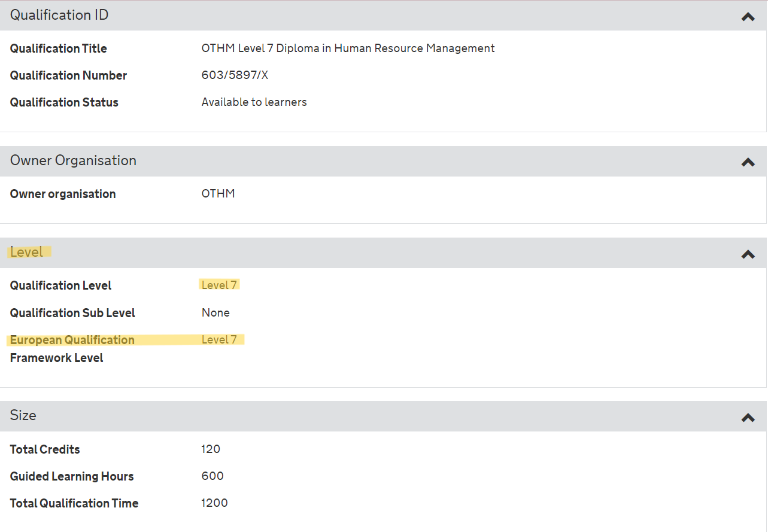The height and width of the screenshot is (532, 768).
Task: Click the 1200 qualification time value
Action: coord(214,503)
